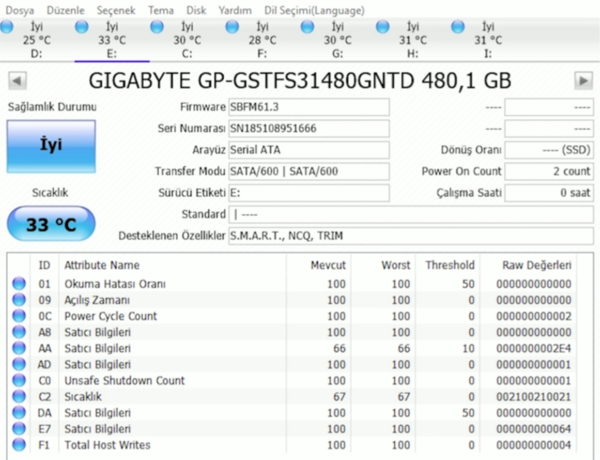
Task: Select the Açılış Zamanı attribute name
Action: point(97,300)
